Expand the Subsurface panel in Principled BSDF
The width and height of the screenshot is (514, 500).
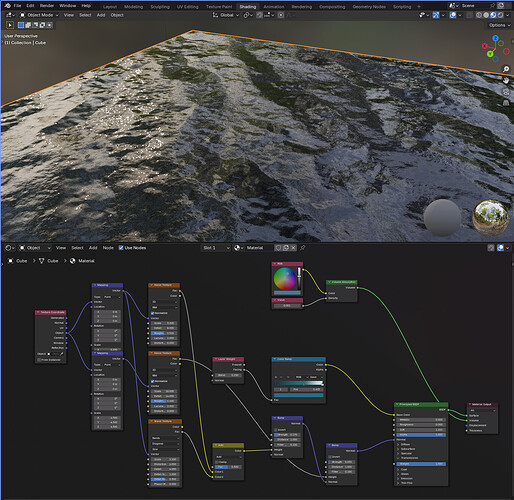[407, 449]
